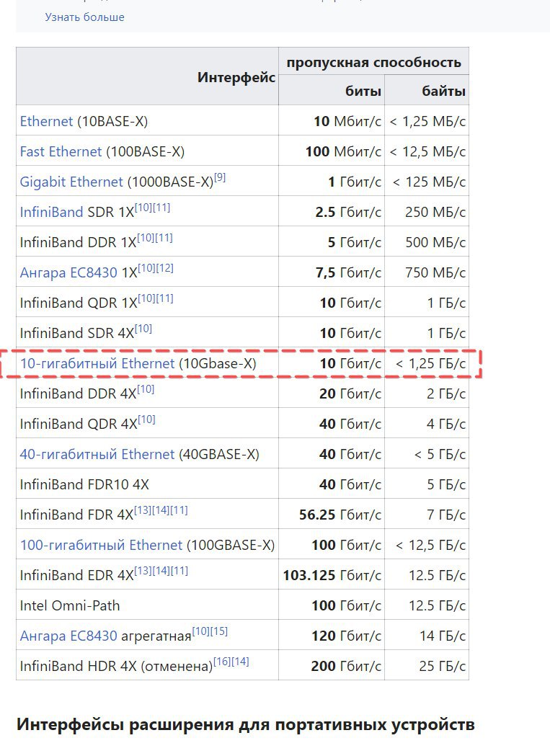Open the Узнать больше link
The image size is (550, 756).
click(84, 17)
